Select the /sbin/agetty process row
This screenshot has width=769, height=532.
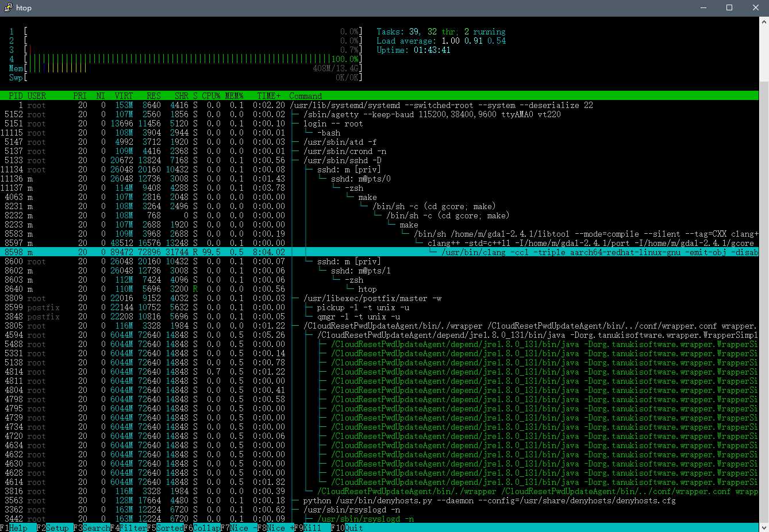click(x=379, y=114)
